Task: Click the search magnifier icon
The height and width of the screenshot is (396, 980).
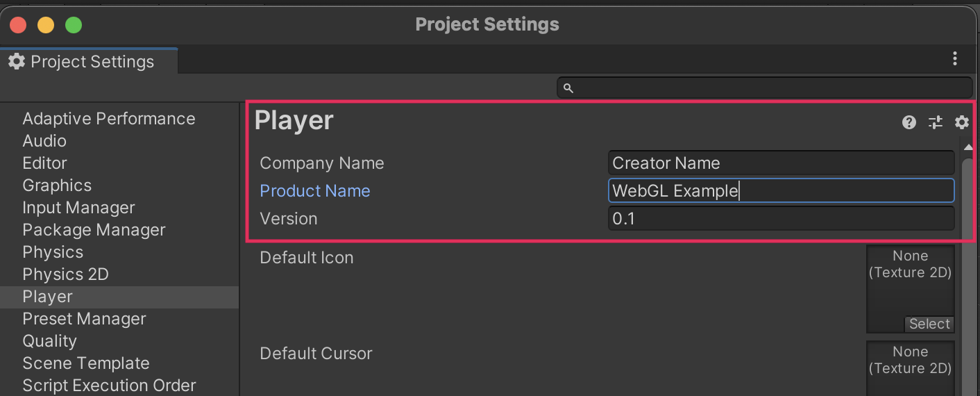Action: point(568,88)
